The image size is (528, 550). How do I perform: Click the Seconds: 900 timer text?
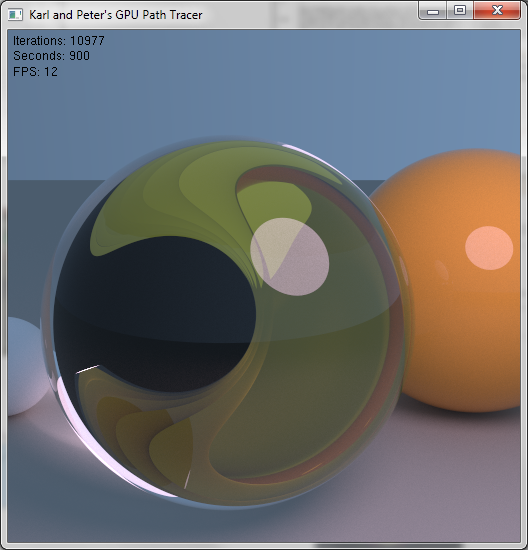pyautogui.click(x=51, y=56)
